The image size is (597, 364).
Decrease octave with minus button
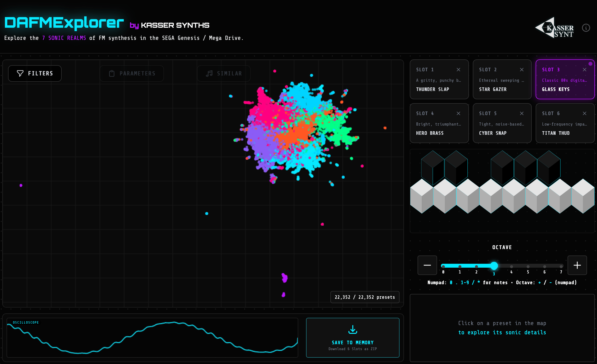pyautogui.click(x=427, y=265)
